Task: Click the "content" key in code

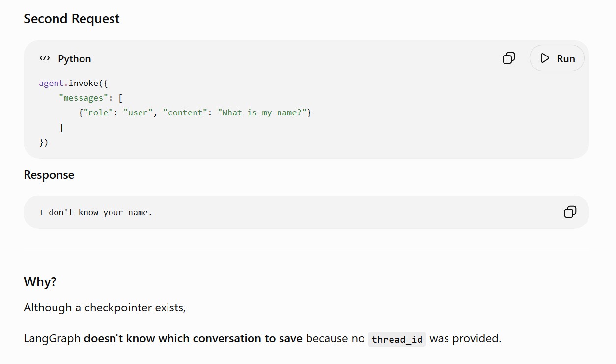Action: tap(185, 112)
